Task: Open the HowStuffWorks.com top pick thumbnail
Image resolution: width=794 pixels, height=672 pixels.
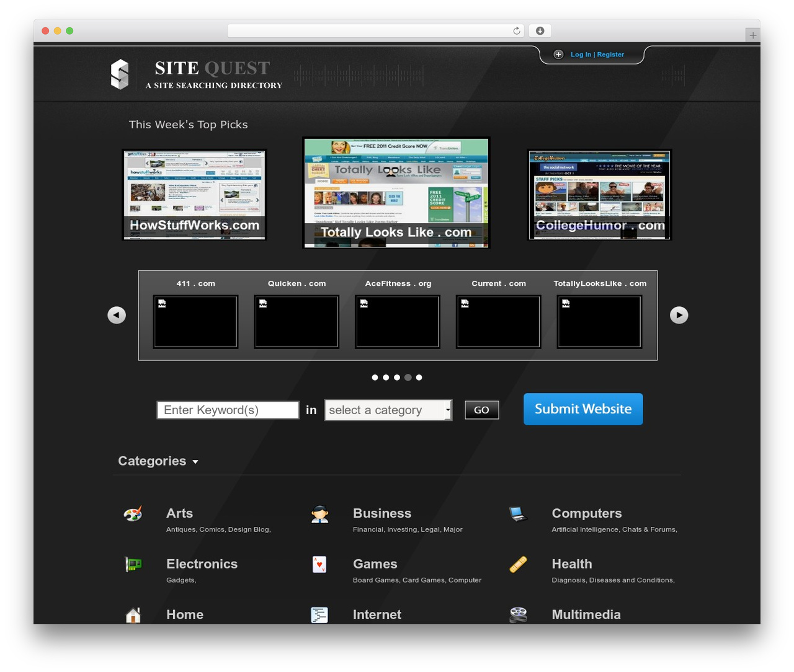Action: click(x=195, y=195)
